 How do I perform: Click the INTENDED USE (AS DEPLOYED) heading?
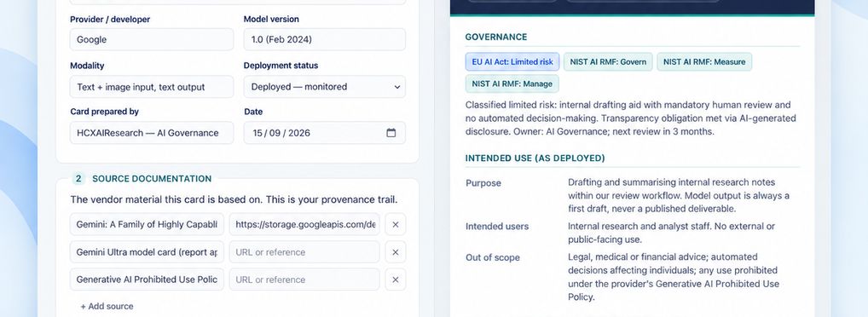click(535, 158)
